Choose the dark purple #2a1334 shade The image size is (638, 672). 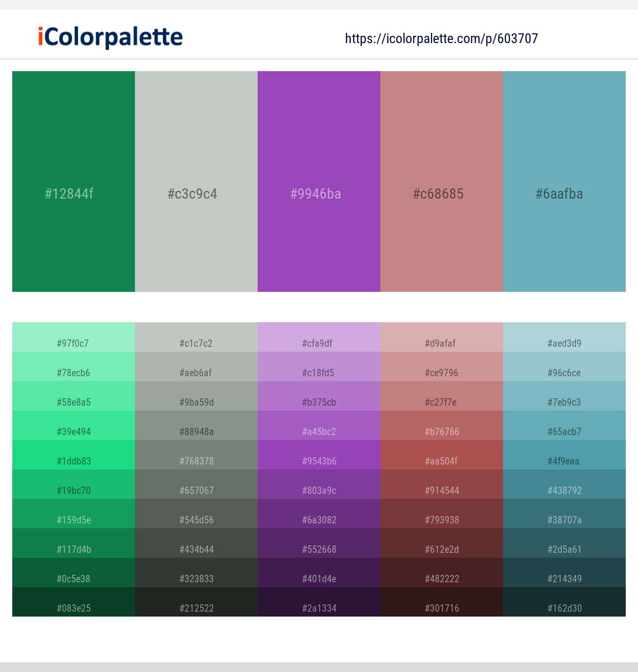(x=319, y=602)
